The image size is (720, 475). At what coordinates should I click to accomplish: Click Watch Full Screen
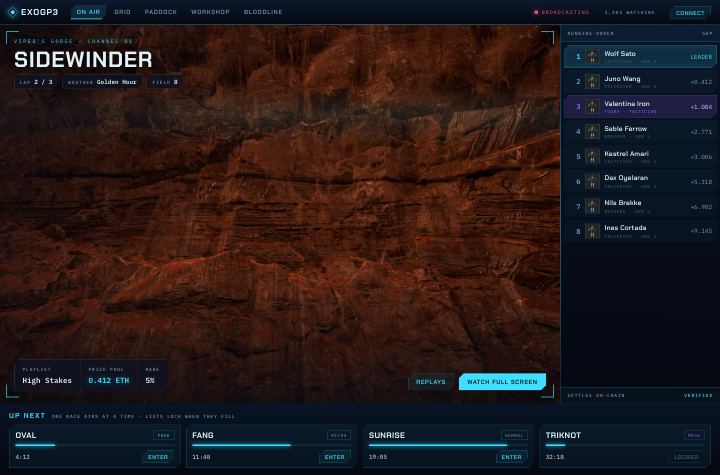(502, 382)
